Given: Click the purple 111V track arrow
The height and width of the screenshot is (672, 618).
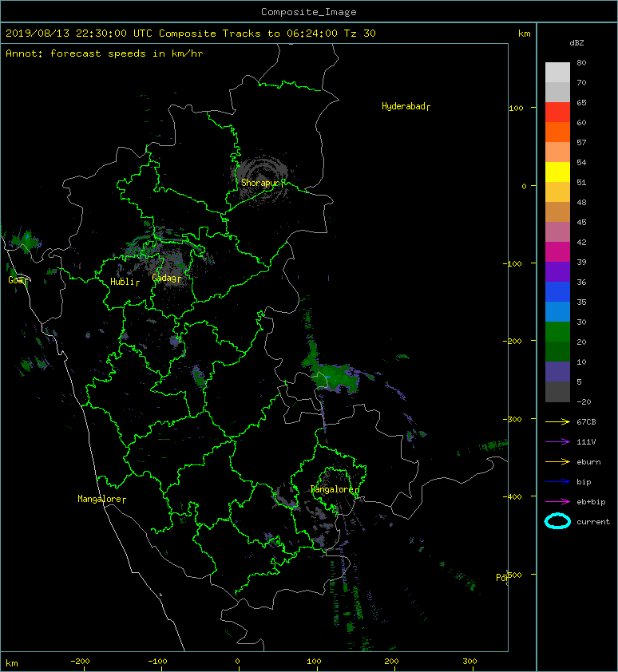Looking at the screenshot, I should pos(557,442).
